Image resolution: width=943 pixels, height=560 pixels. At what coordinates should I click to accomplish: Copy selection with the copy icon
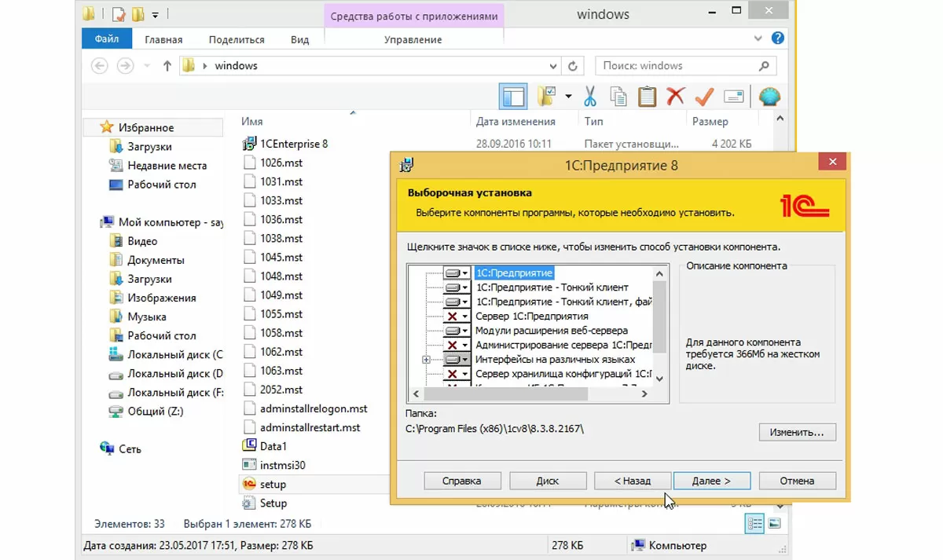tap(618, 97)
